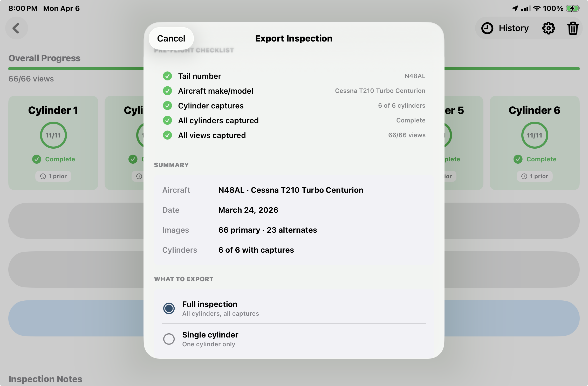This screenshot has height=386, width=588.
Task: Open the 1 prior badge on Cylinder 6
Action: (x=534, y=176)
